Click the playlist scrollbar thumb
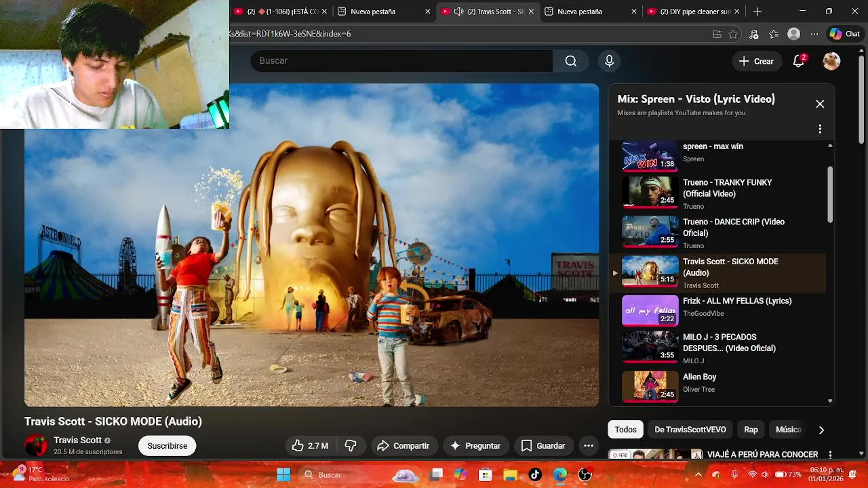 point(830,193)
